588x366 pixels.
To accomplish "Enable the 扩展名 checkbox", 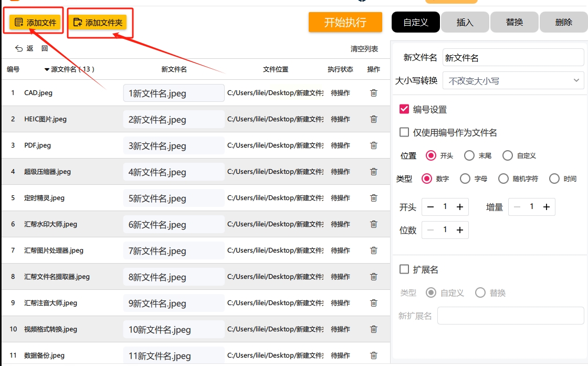I will point(404,269).
